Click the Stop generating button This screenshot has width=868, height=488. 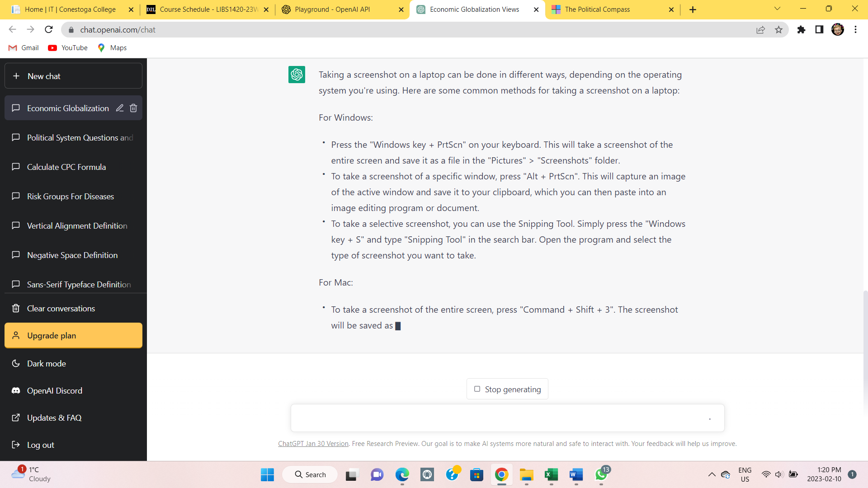tap(507, 389)
